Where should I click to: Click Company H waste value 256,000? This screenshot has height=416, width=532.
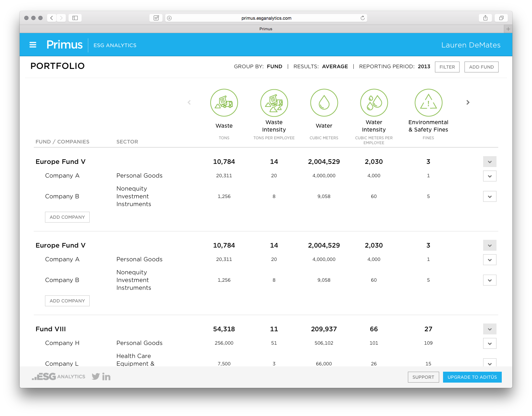coord(224,343)
